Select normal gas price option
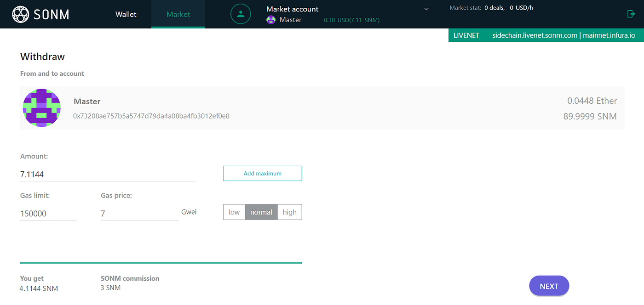This screenshot has height=305, width=644. pyautogui.click(x=261, y=212)
